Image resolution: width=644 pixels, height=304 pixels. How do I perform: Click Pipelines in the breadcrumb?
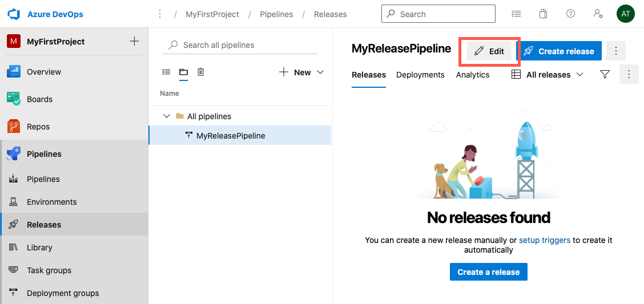coord(276,14)
